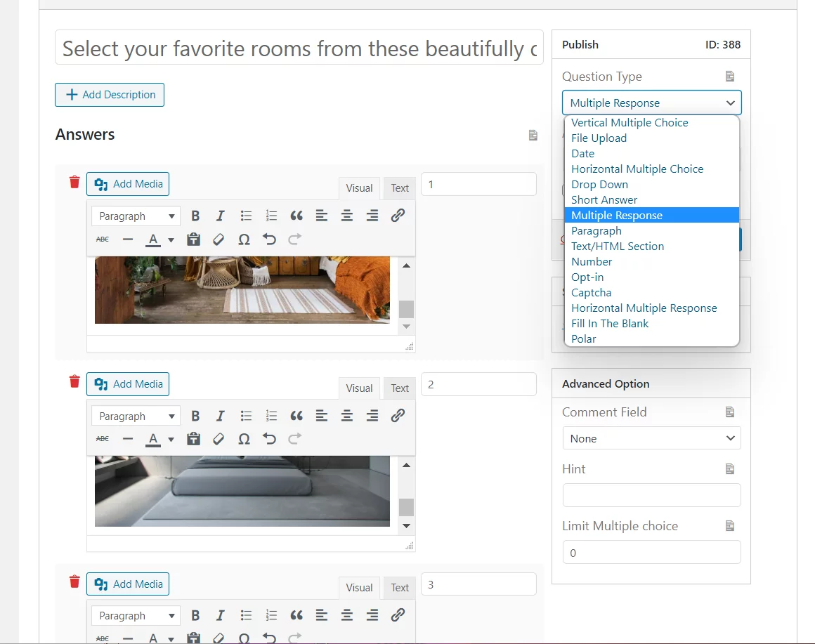
Task: Open Paragraph format dropdown in answer 1
Action: [136, 216]
